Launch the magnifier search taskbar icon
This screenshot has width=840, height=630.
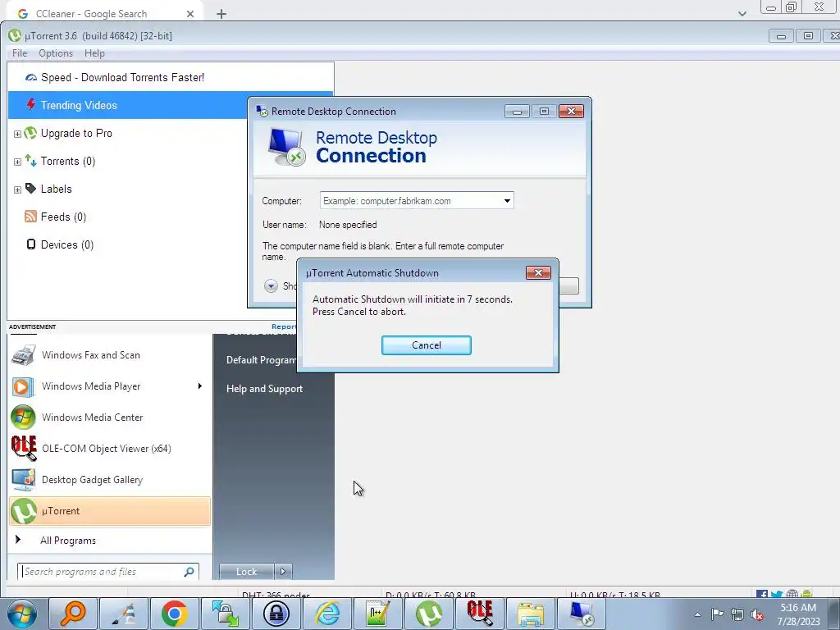click(73, 614)
